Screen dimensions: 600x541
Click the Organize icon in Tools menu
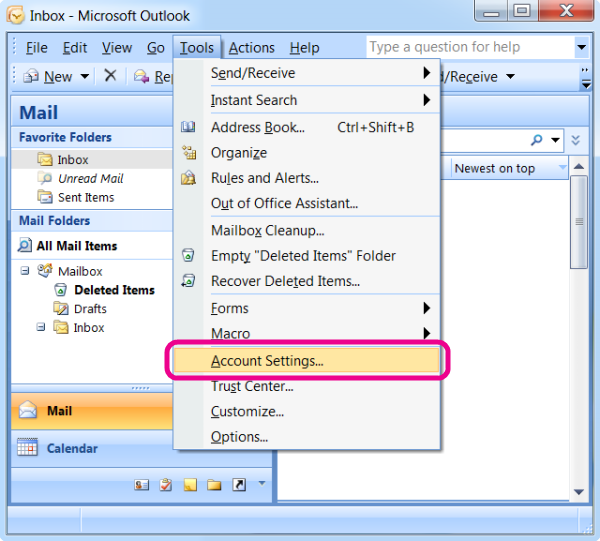[x=189, y=152]
